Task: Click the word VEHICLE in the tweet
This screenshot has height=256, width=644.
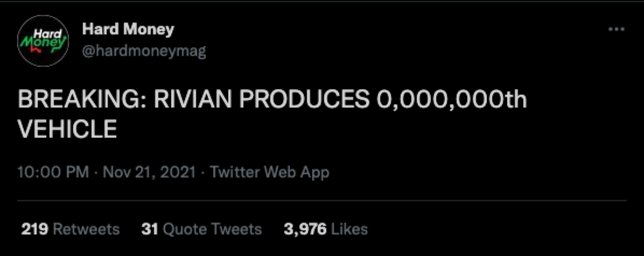Action: [x=67, y=129]
